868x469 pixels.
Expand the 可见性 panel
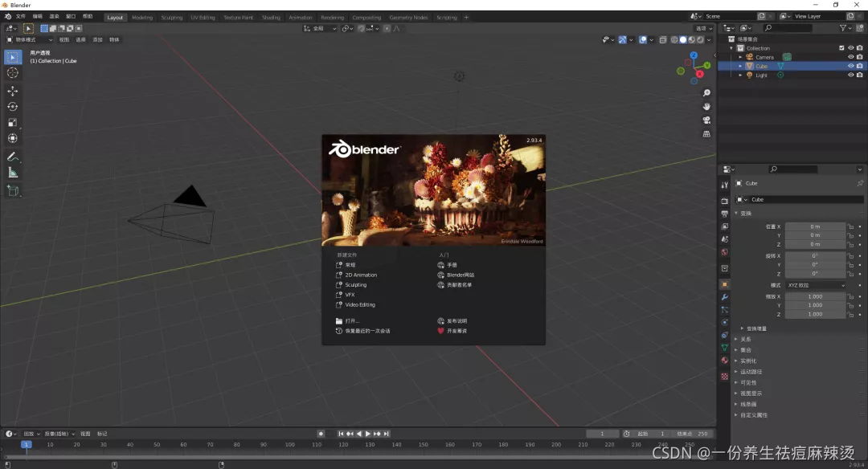(748, 383)
